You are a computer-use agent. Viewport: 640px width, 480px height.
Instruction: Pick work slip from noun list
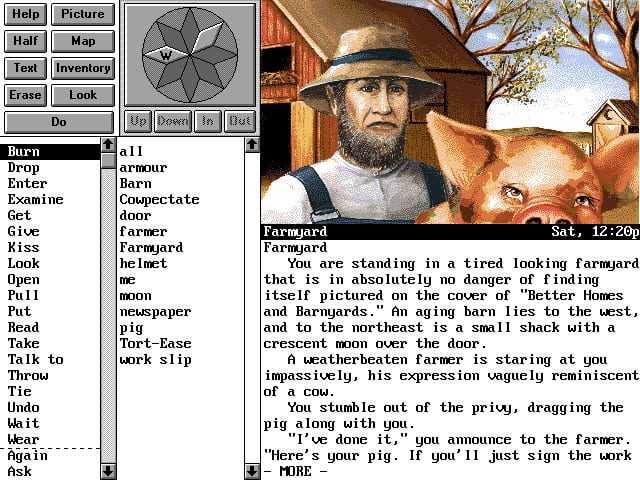(x=156, y=360)
